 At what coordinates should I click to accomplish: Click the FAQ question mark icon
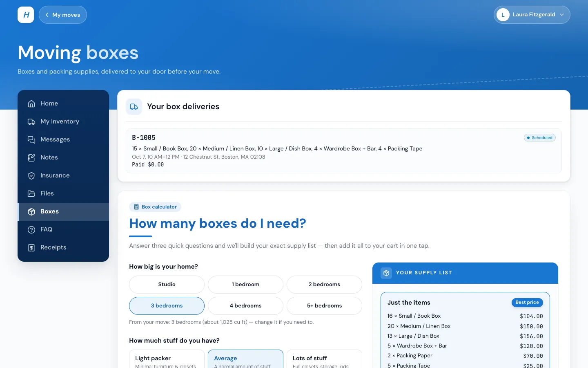pos(31,229)
